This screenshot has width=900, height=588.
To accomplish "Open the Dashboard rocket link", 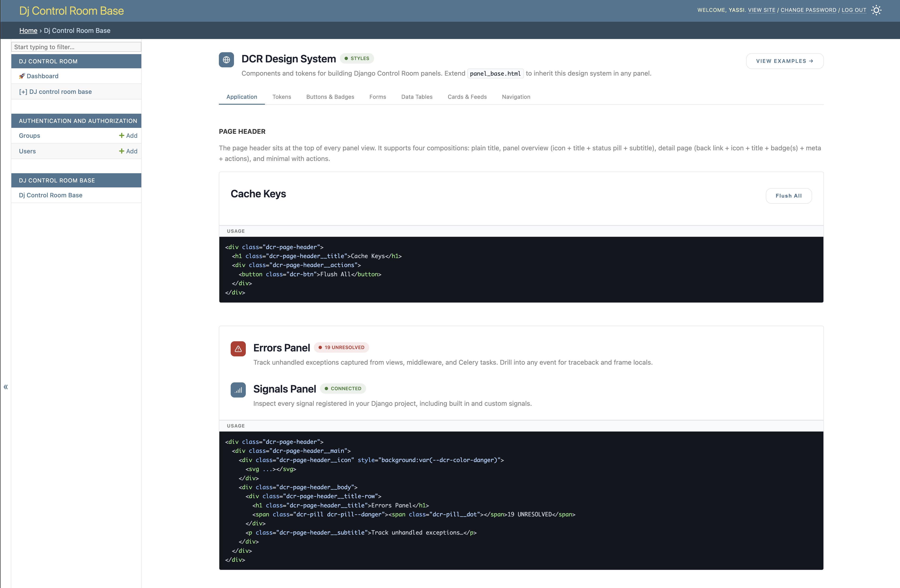I will pyautogui.click(x=39, y=76).
